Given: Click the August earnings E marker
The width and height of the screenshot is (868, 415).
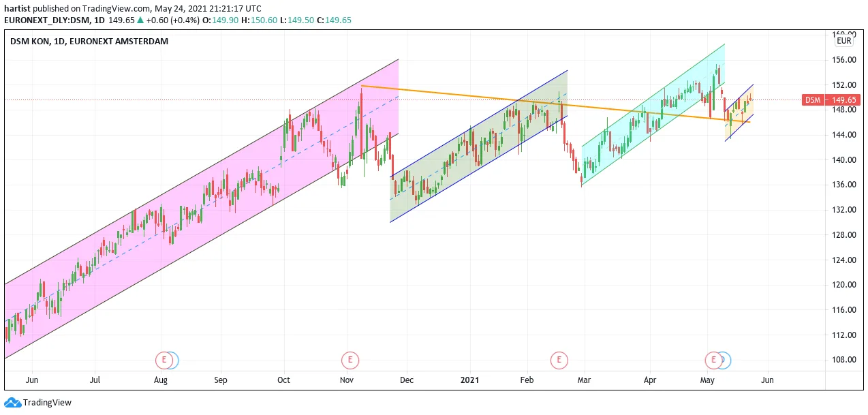Looking at the screenshot, I should (x=164, y=359).
